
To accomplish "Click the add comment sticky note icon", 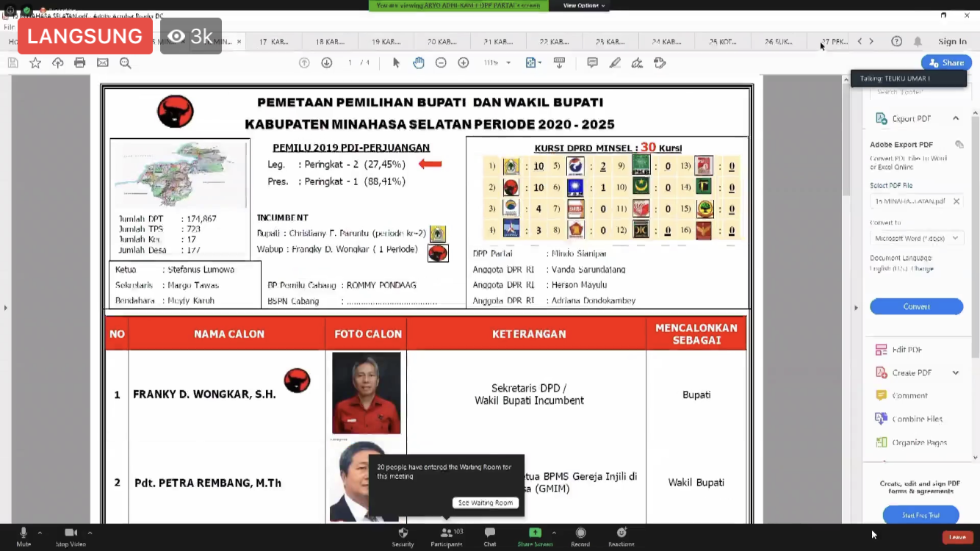I will [x=592, y=63].
